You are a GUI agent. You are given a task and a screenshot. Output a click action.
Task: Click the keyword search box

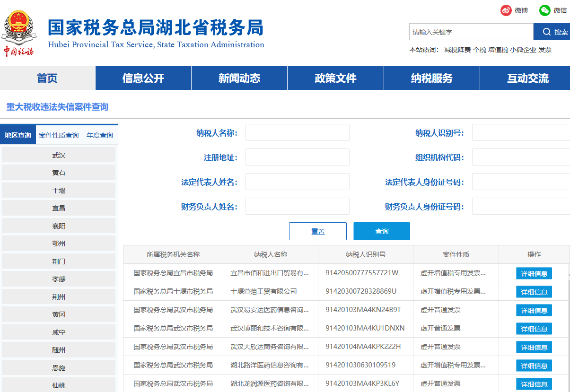click(x=471, y=32)
